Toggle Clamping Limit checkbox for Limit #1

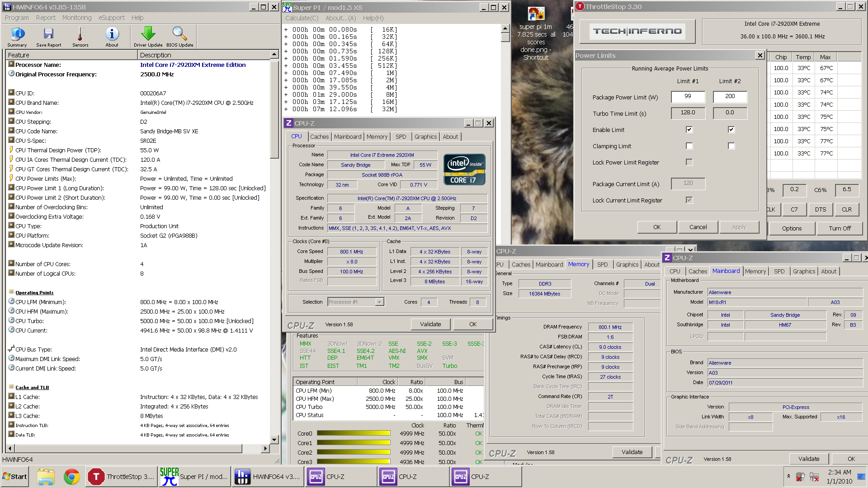[x=689, y=146]
